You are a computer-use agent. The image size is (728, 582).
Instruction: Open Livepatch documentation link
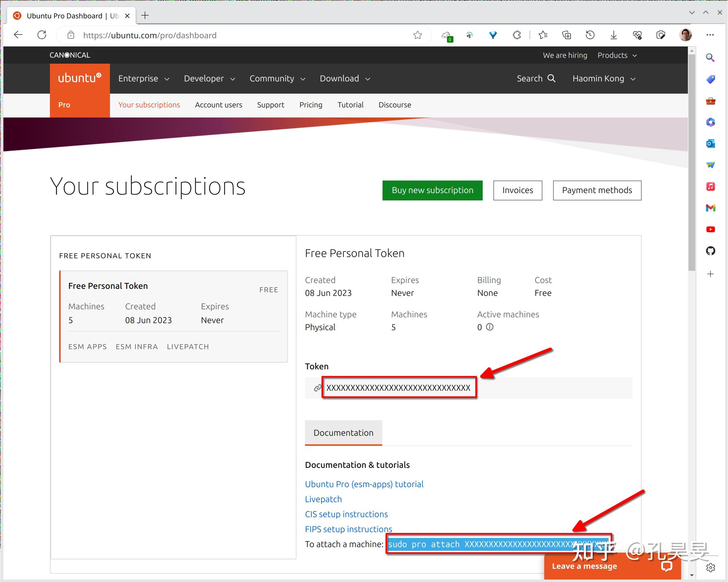pyautogui.click(x=323, y=499)
